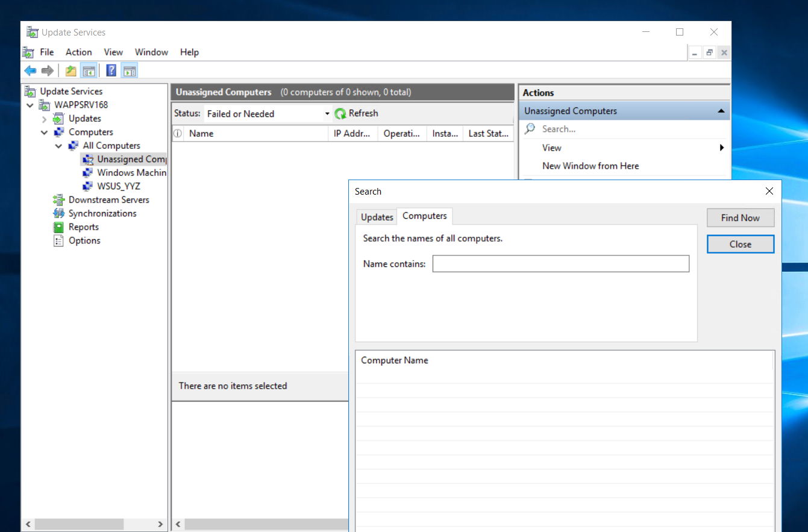Open the Reports node in tree
Image resolution: width=808 pixels, height=532 pixels.
(x=83, y=227)
